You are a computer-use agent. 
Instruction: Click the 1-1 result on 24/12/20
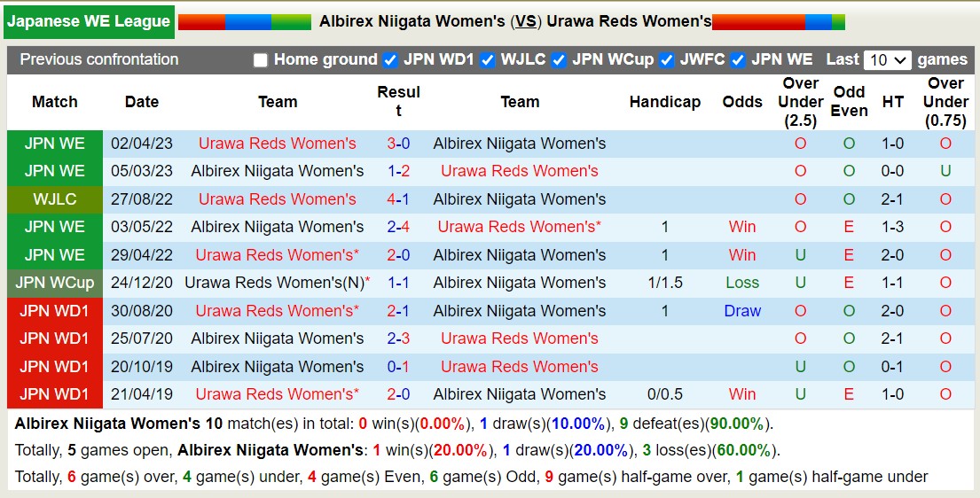pyautogui.click(x=398, y=283)
